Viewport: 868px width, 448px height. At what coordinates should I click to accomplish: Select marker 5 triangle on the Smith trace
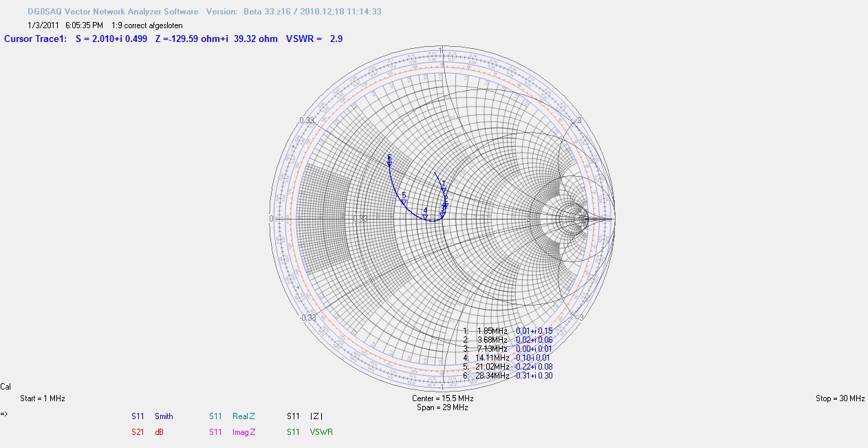coord(404,202)
